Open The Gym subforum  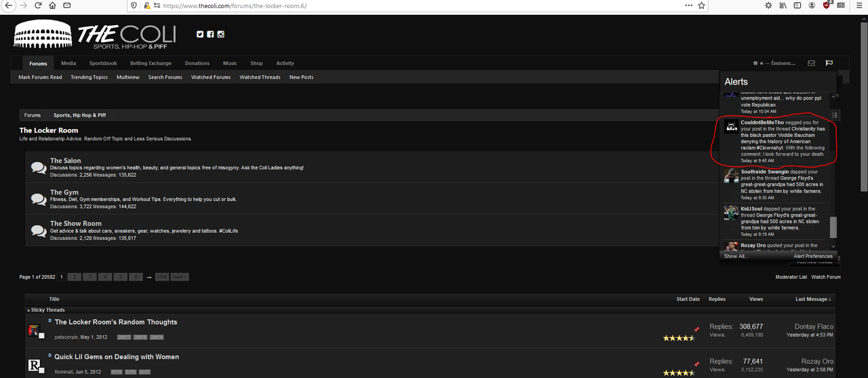point(64,192)
